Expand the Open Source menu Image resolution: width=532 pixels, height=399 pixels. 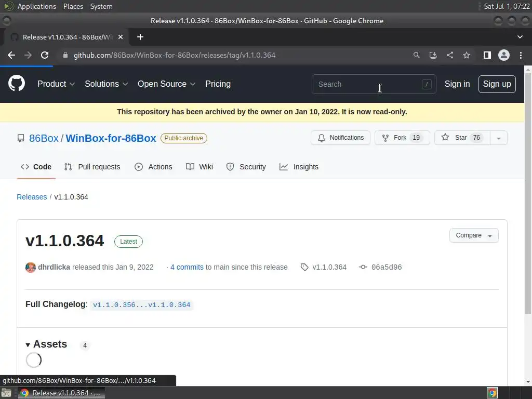166,84
